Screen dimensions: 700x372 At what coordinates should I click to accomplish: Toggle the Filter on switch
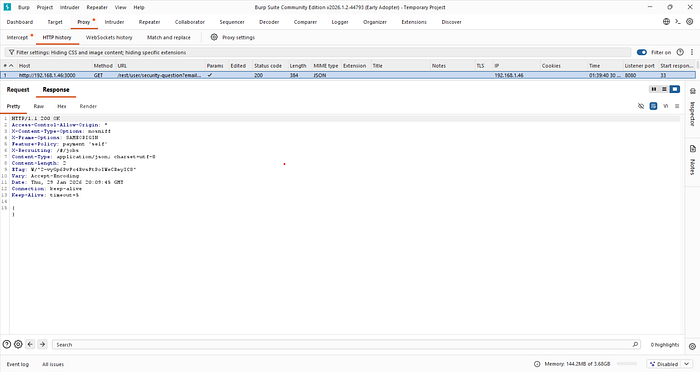[642, 52]
